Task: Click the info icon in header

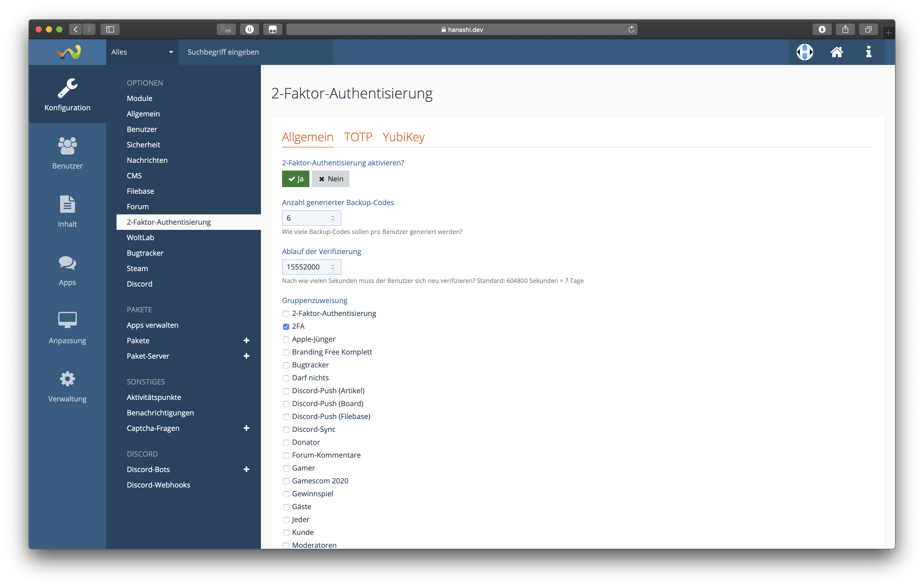Action: tap(868, 52)
